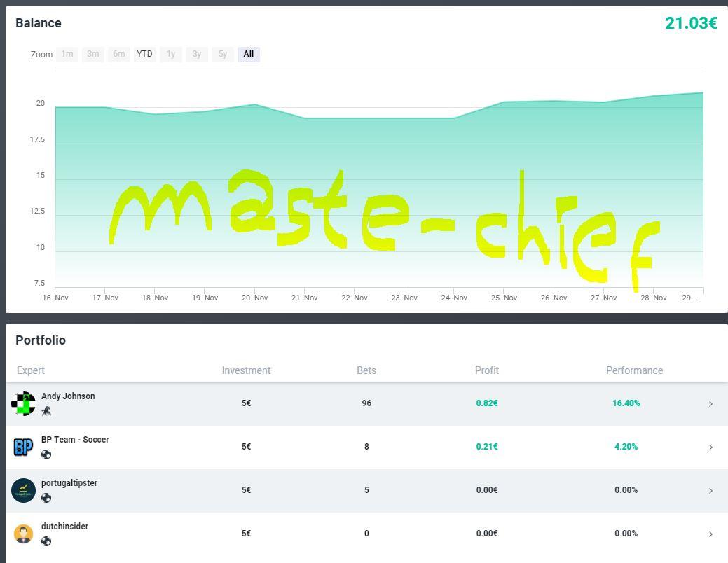Viewport: 728px width, 563px height.
Task: Click Andy Johnson's checkered avatar icon
Action: click(24, 404)
